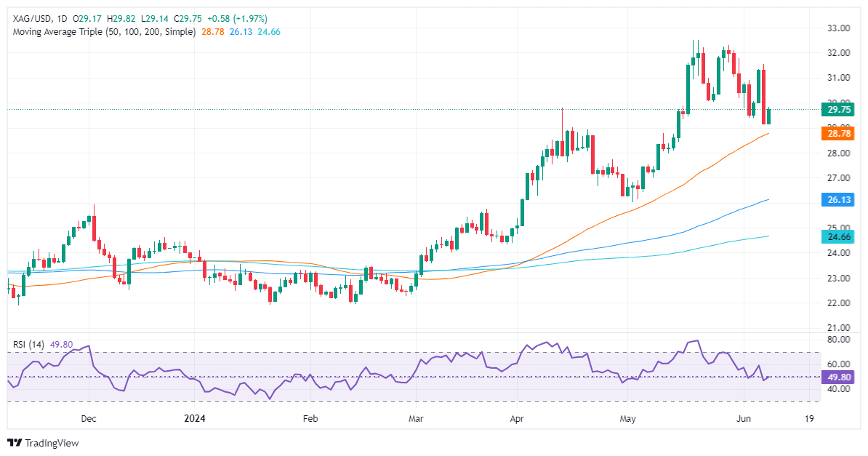Screen dimensions: 868x456
Task: Click the TradingView text link
Action: pos(51,443)
